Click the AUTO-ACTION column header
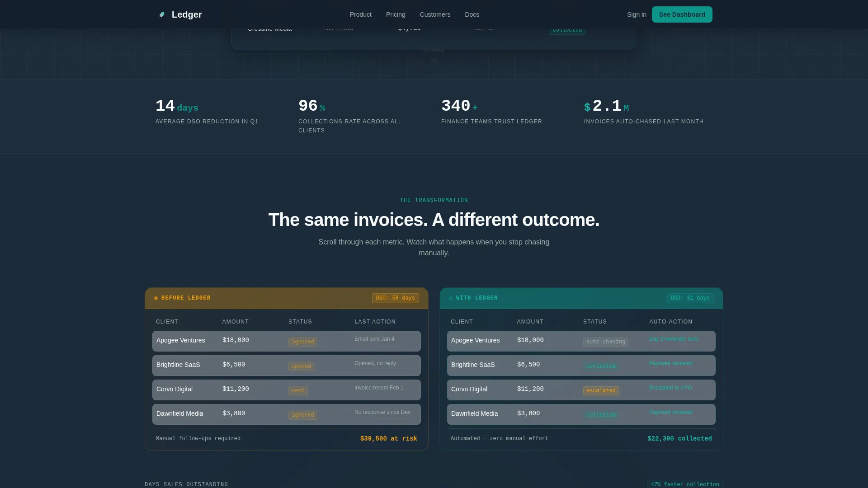Viewport: 868px width, 488px height. click(x=671, y=322)
